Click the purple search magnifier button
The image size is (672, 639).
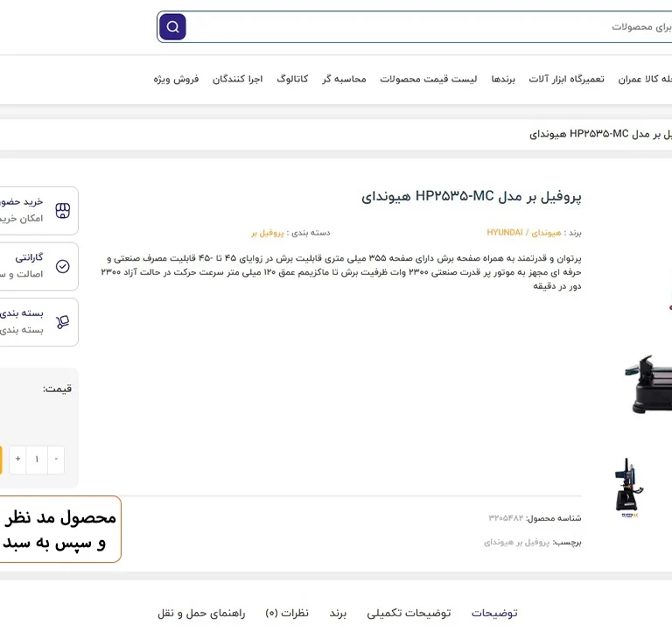point(172,27)
